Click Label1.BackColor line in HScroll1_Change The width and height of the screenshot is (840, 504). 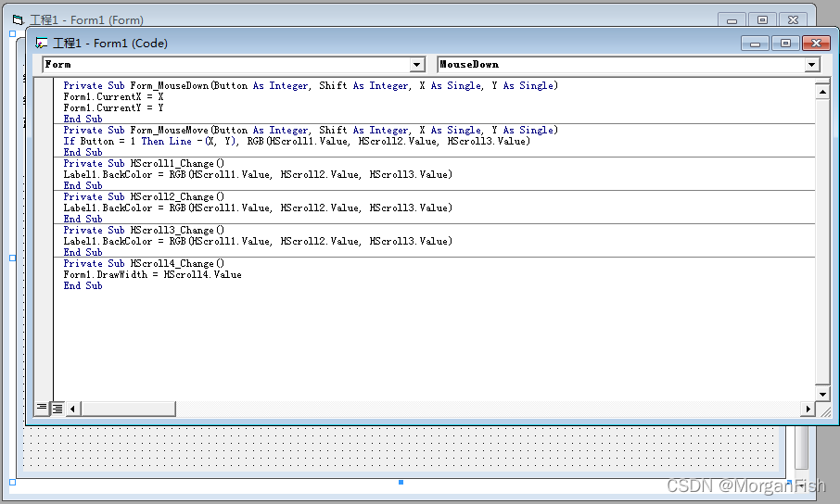(258, 174)
